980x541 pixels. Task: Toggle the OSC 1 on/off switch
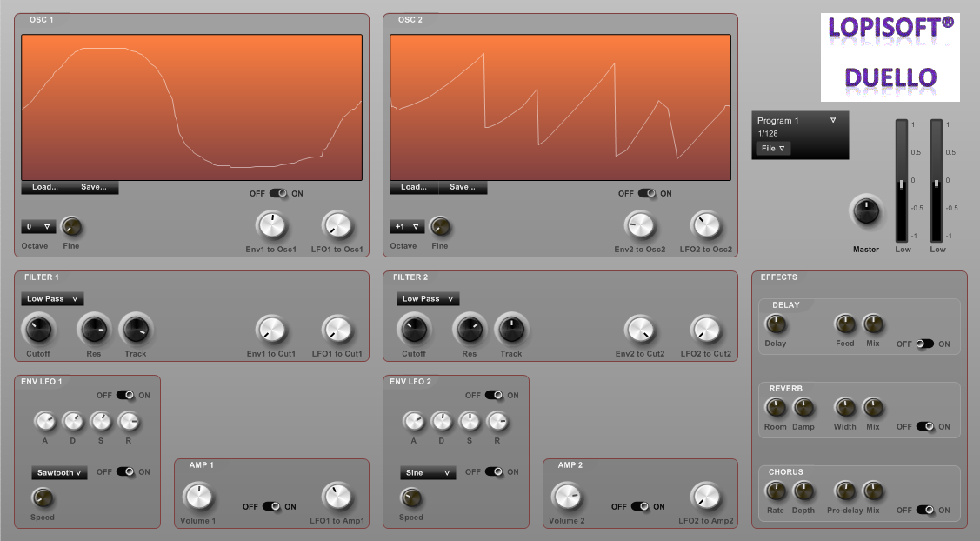click(x=278, y=193)
